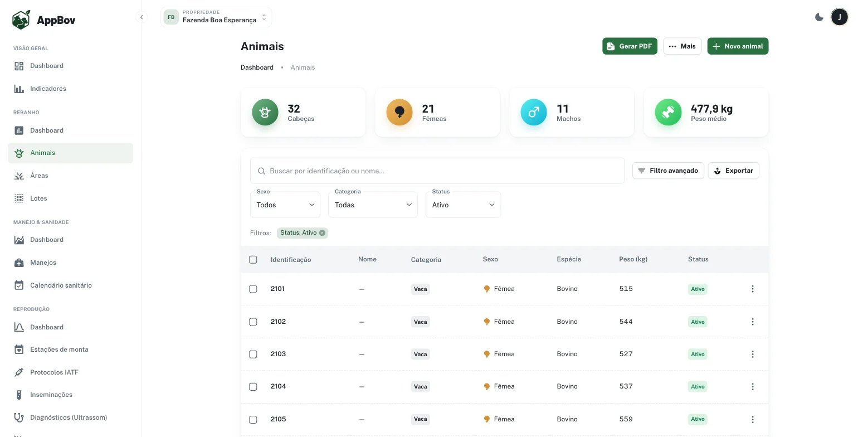Go to Áreas in the sidebar
868x437 pixels.
[70, 176]
